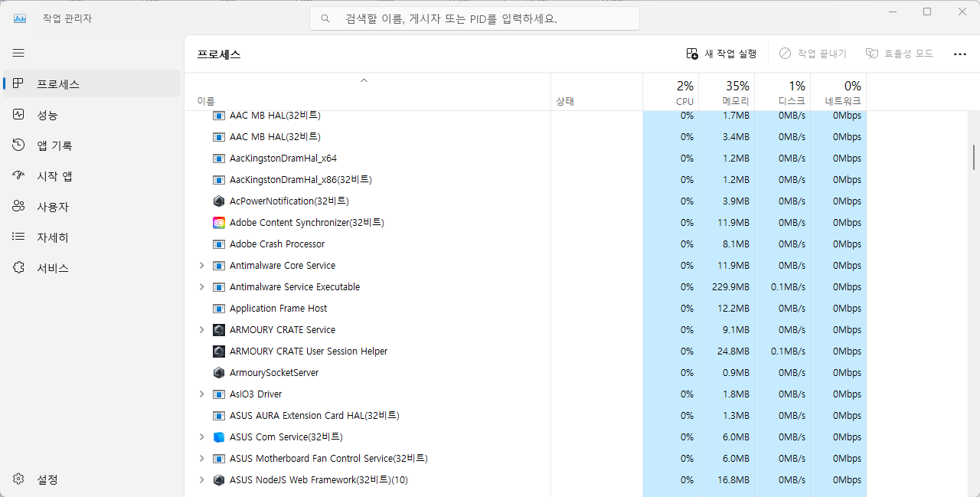This screenshot has height=497, width=980.
Task: Click ARMOURY CRATE User Session Helper icon
Action: point(219,351)
